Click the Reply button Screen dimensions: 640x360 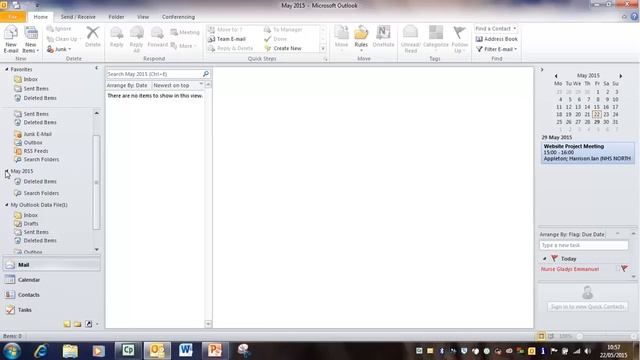116,37
